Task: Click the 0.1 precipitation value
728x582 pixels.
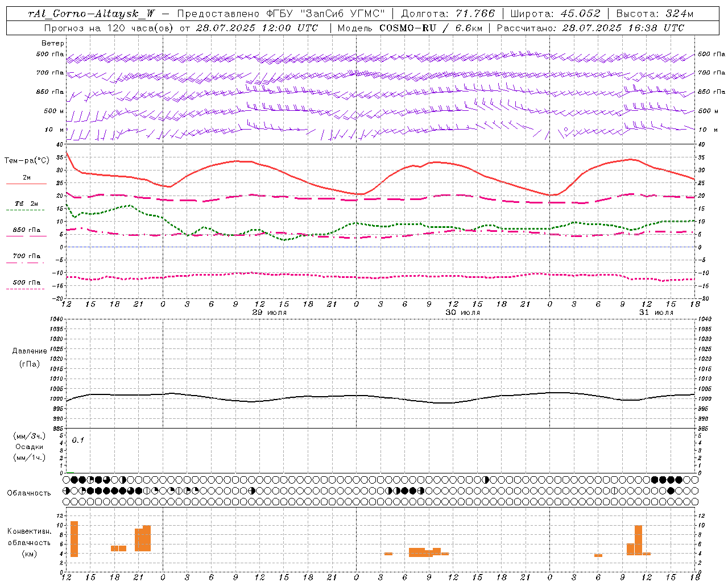Action: (x=78, y=440)
